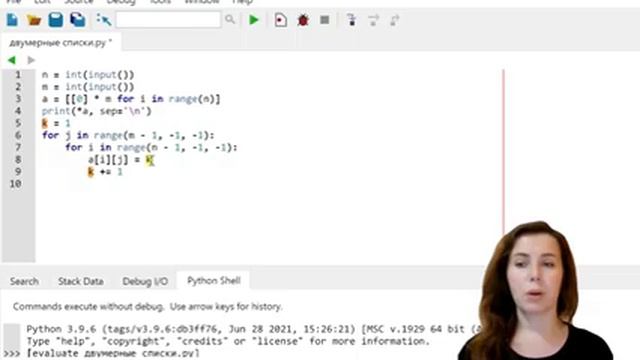Open the Debug I/O tab

tap(145, 281)
